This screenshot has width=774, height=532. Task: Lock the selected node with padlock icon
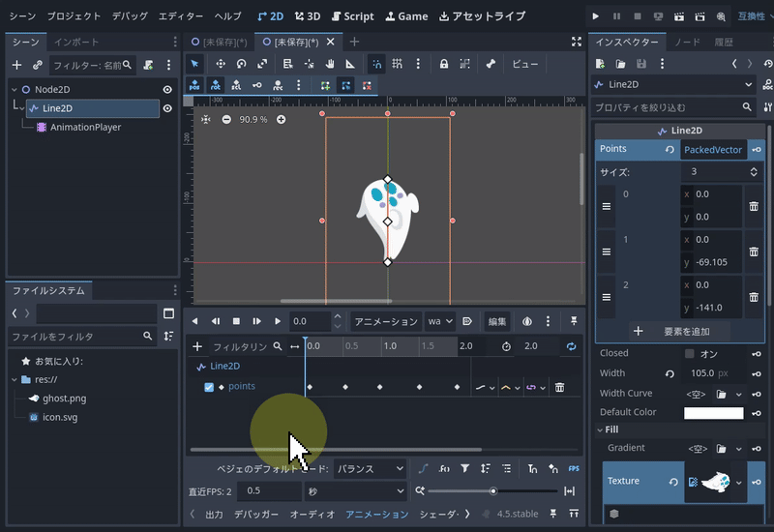pos(443,64)
